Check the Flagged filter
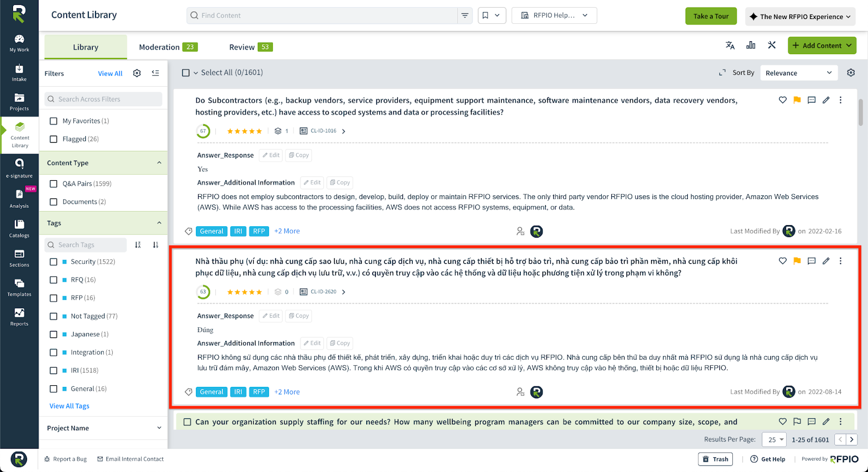The height and width of the screenshot is (472, 868). [x=53, y=139]
